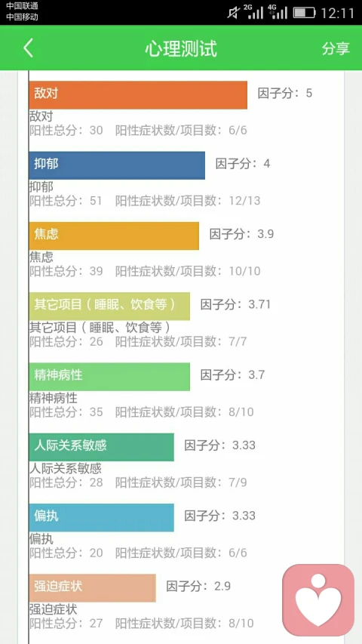Image resolution: width=362 pixels, height=644 pixels.
Task: Select the orange 敌对 bar
Action: coord(138,95)
